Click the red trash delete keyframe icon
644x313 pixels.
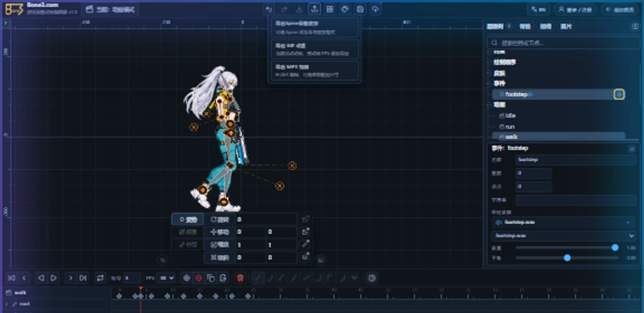coord(240,278)
